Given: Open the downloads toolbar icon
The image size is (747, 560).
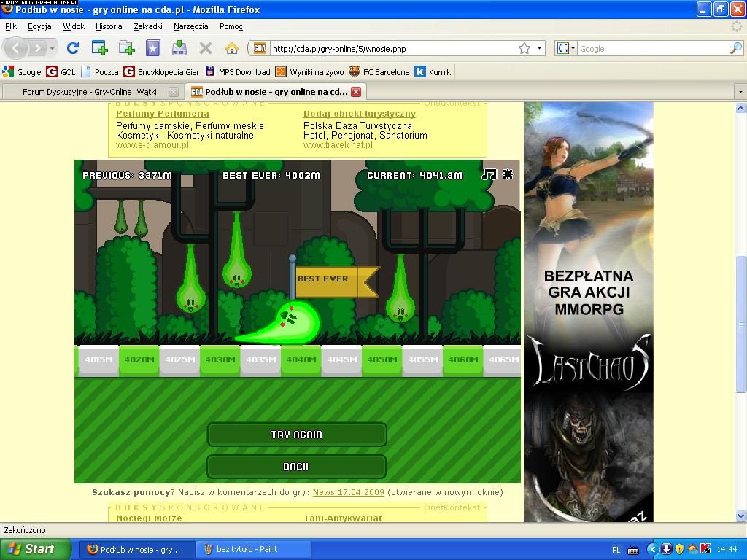Looking at the screenshot, I should click(x=179, y=48).
